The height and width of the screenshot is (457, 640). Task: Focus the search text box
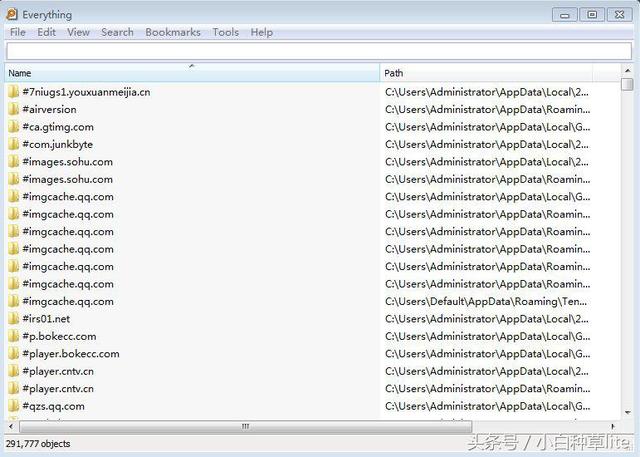[319, 51]
